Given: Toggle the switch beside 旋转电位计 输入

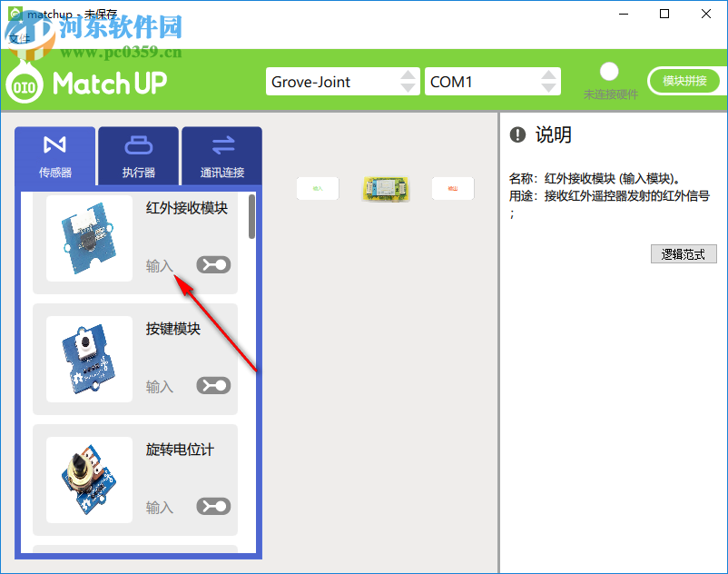Looking at the screenshot, I should click(x=212, y=506).
